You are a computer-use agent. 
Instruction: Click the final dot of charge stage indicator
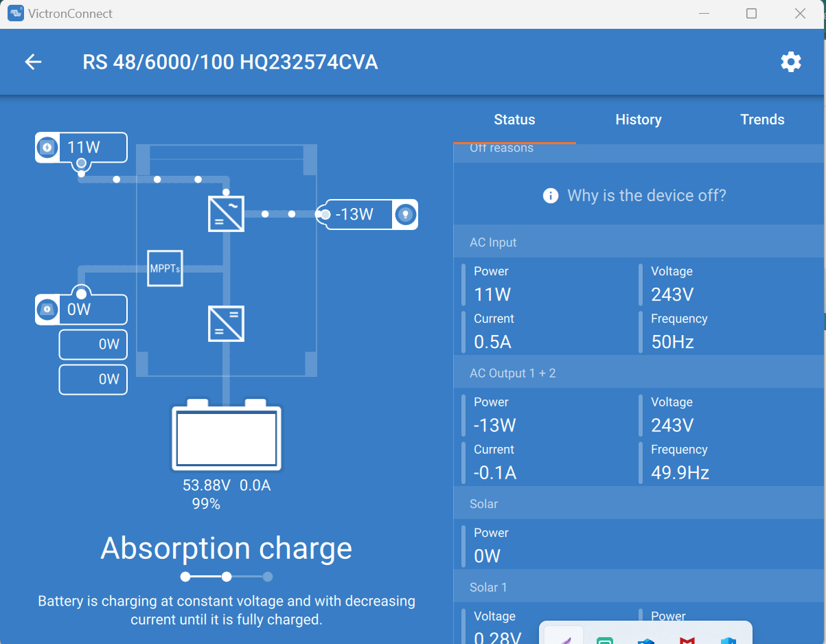[268, 577]
